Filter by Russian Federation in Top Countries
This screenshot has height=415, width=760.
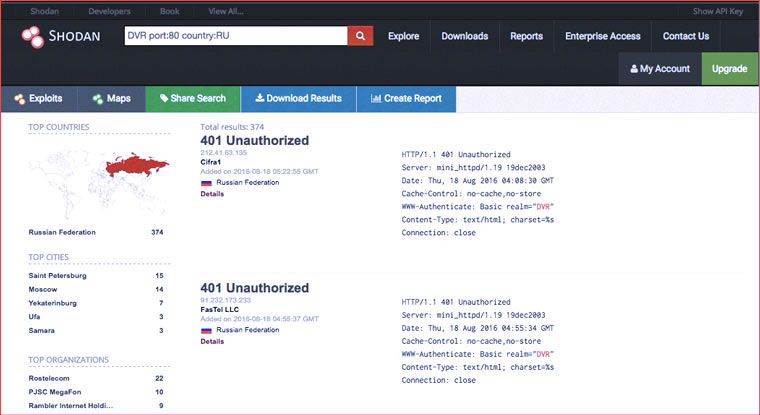click(62, 232)
